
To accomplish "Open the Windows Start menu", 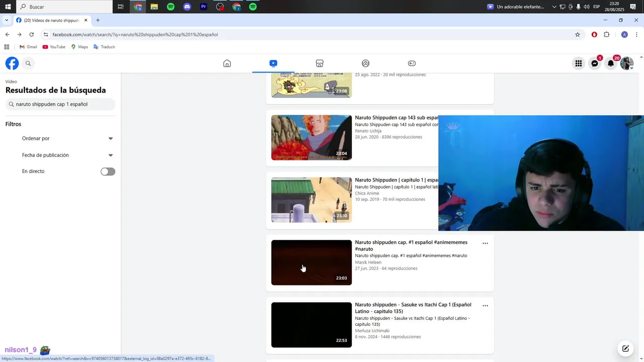I will coord(8,7).
